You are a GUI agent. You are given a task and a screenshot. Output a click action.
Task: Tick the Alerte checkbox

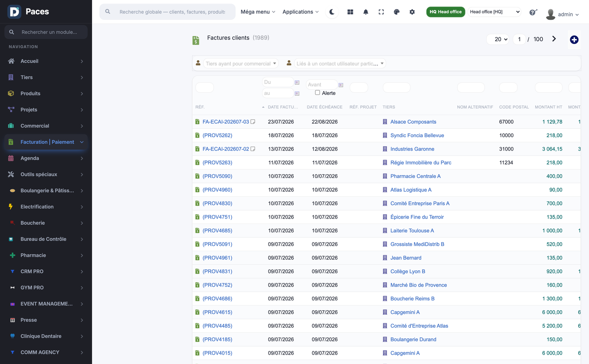click(x=318, y=92)
